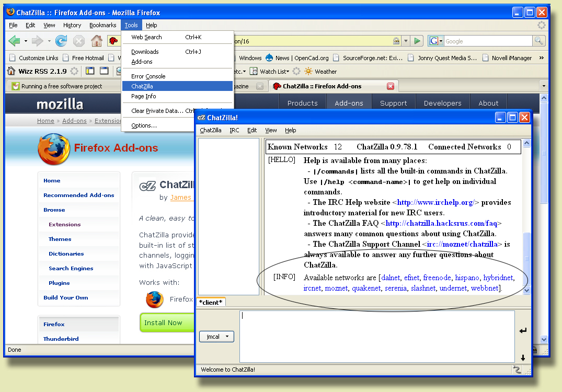Close the ChatZilla Firefox Add-ons tab
Image resolution: width=562 pixels, height=392 pixels.
pyautogui.click(x=391, y=86)
